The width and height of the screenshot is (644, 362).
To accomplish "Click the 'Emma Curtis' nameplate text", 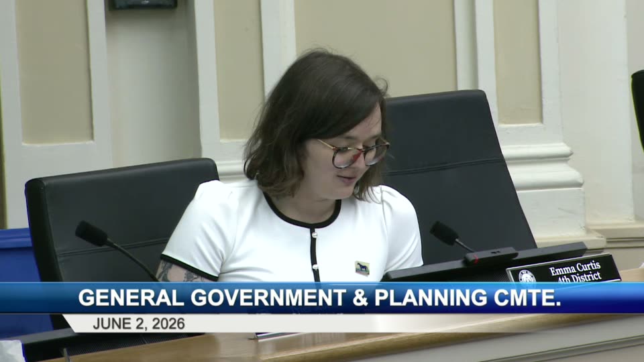I will (575, 268).
